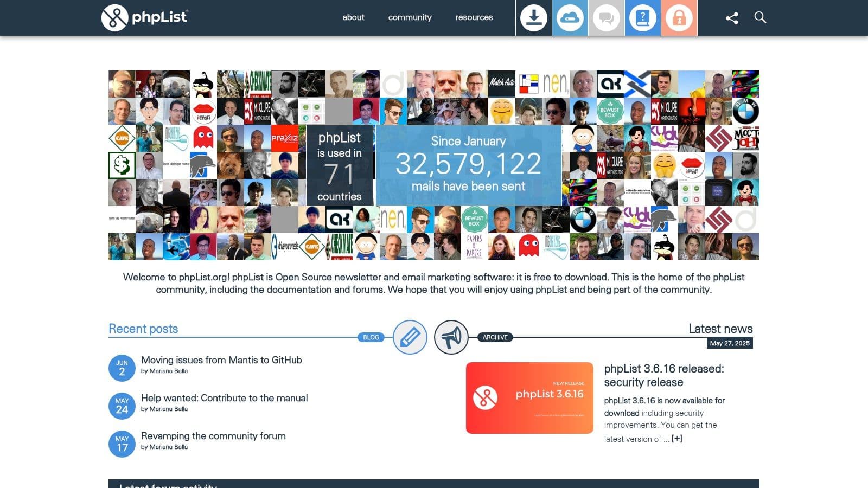Click the phpList 3.6.16 release thumbnail

pyautogui.click(x=529, y=398)
